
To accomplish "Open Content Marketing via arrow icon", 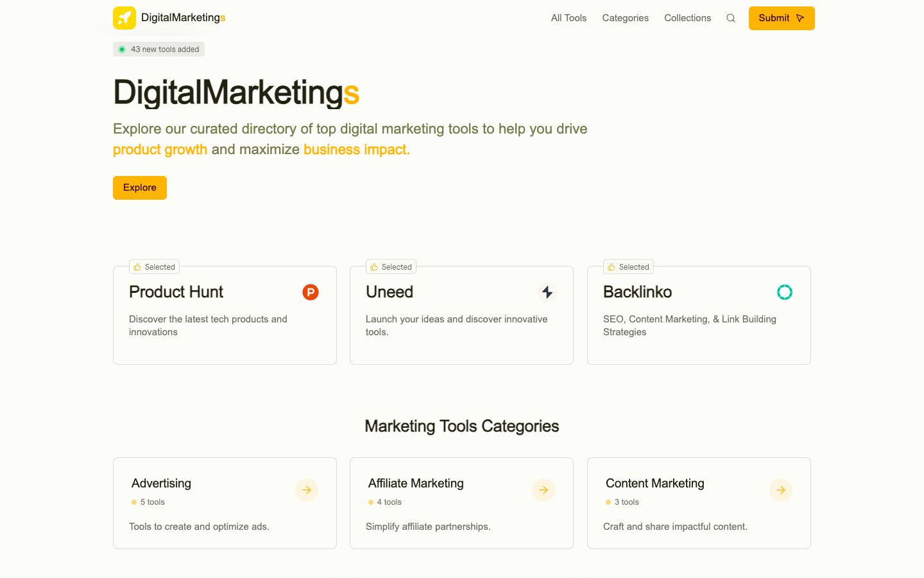I will 781,490.
